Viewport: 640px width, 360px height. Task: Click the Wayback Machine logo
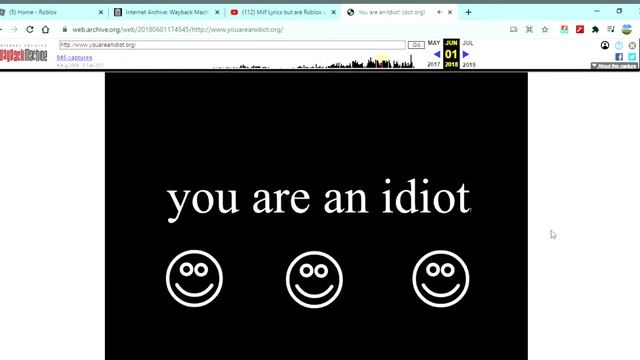tap(24, 53)
